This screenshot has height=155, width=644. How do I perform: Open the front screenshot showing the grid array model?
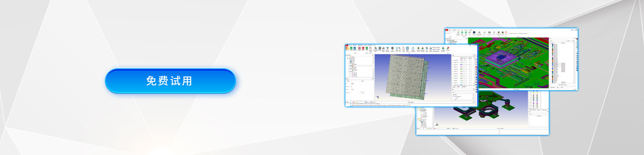point(411,75)
